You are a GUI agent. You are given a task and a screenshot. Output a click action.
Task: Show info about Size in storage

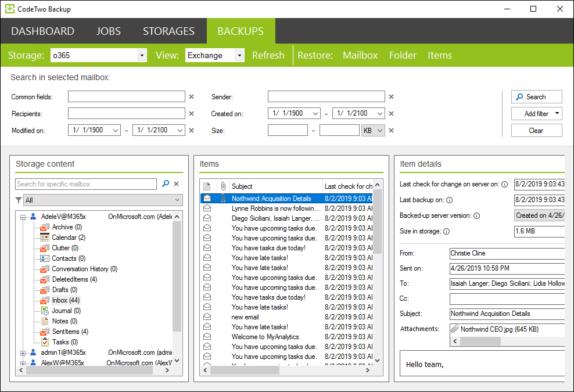click(447, 231)
